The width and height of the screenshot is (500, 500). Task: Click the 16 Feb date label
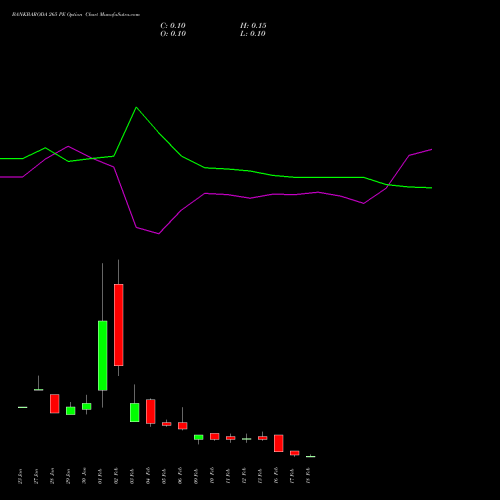tap(276, 476)
